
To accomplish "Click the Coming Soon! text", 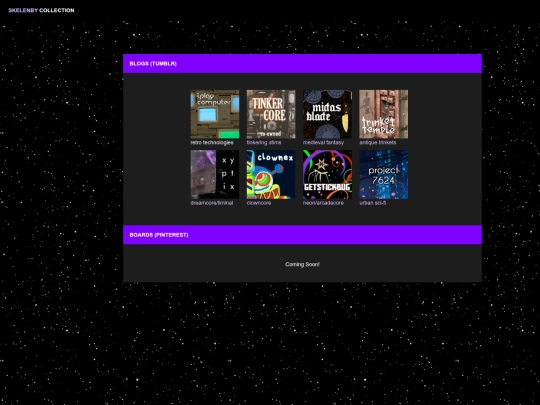I will 302,264.
